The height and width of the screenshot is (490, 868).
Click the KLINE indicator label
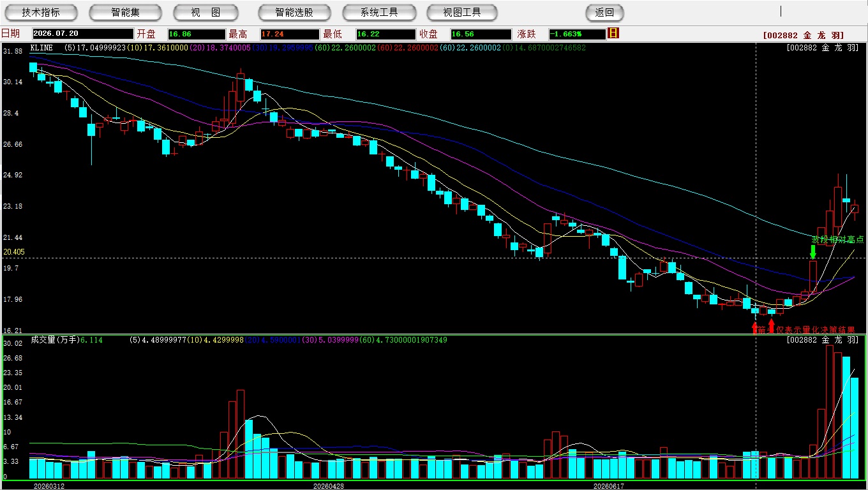41,48
